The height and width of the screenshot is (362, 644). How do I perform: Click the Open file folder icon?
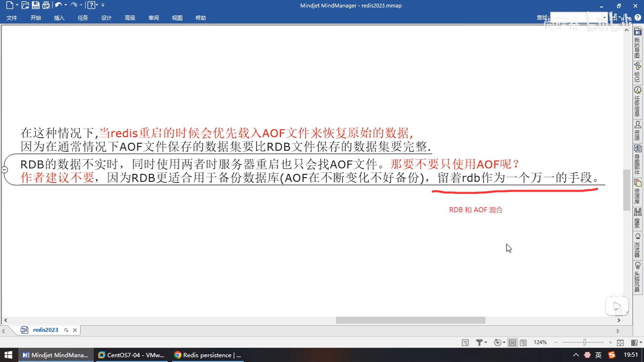[25, 5]
